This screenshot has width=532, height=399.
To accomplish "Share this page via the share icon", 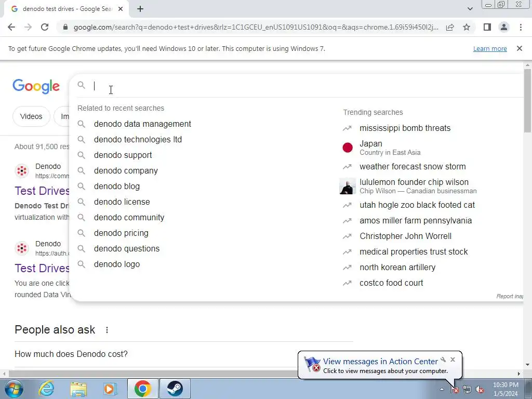I will (450, 27).
